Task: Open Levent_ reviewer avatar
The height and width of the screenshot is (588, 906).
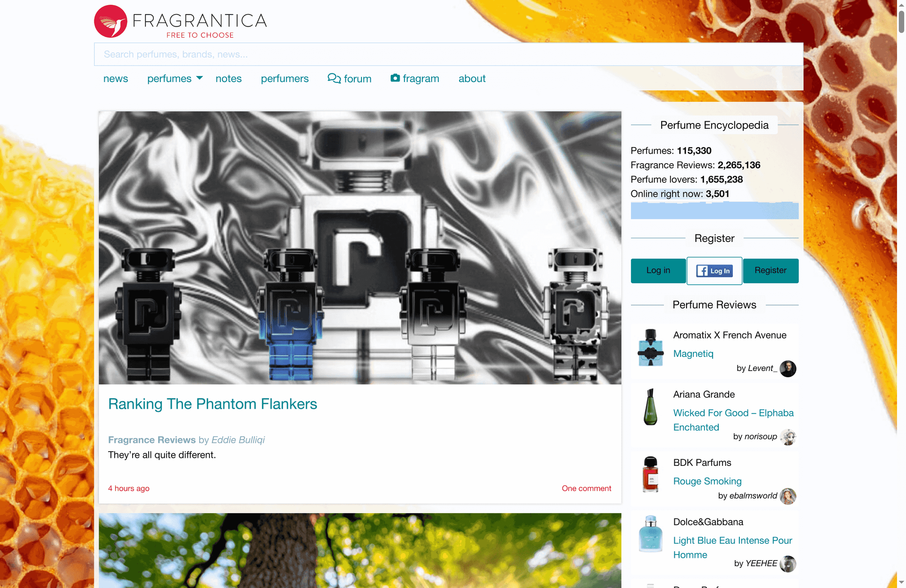Action: point(788,368)
